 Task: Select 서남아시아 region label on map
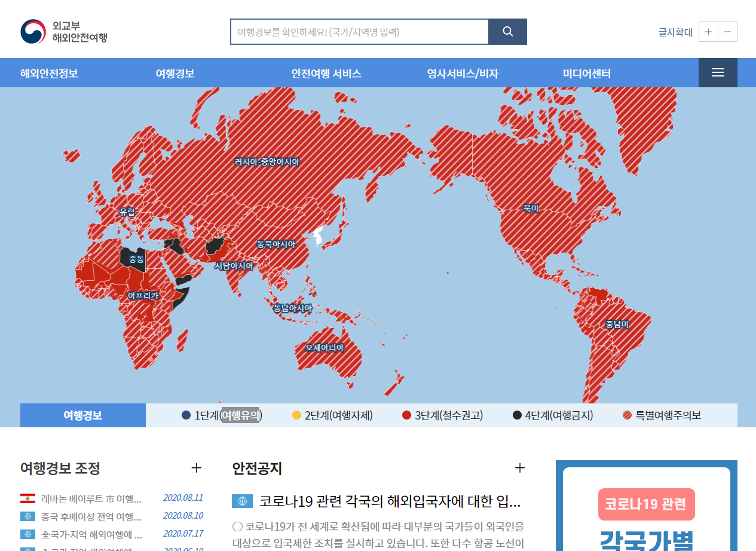[x=234, y=265]
